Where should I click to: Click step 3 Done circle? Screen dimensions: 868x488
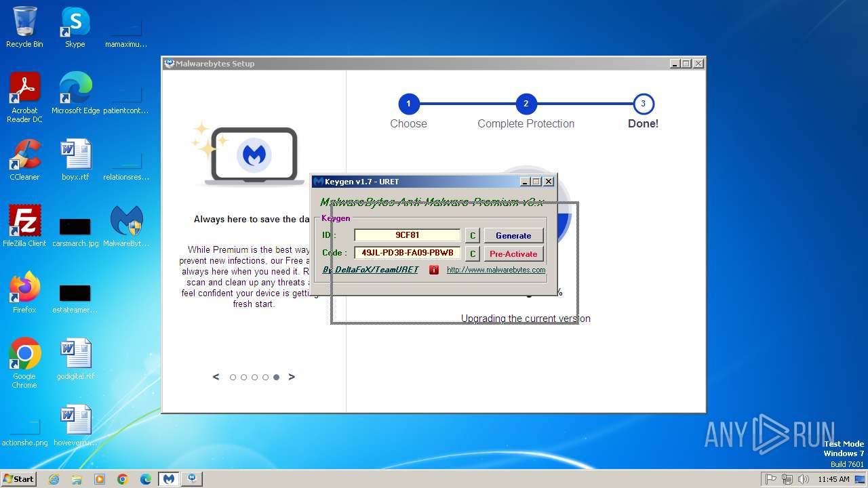(x=643, y=104)
